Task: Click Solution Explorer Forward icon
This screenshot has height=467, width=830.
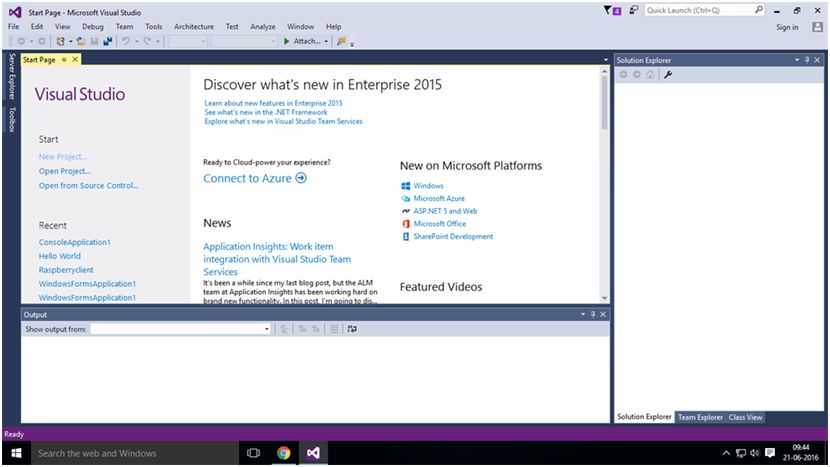Action: [x=637, y=75]
